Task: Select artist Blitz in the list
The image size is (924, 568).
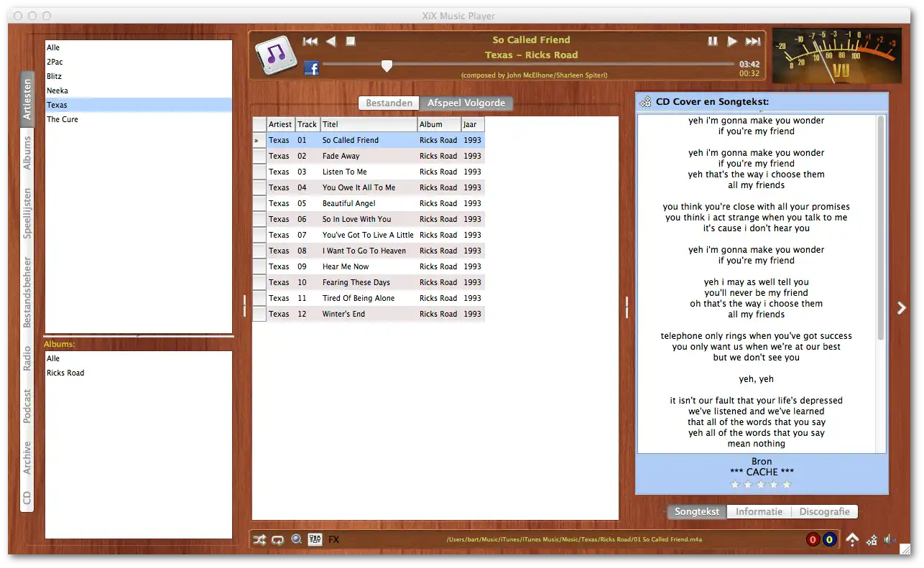Action: (139, 76)
